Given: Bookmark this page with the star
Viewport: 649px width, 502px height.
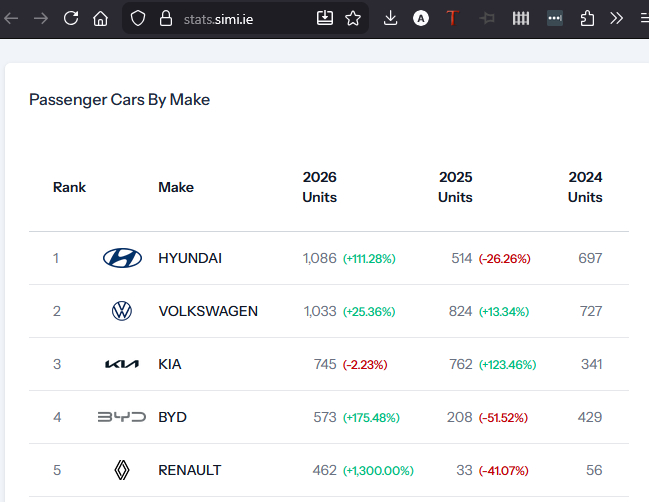Looking at the screenshot, I should coord(353,18).
